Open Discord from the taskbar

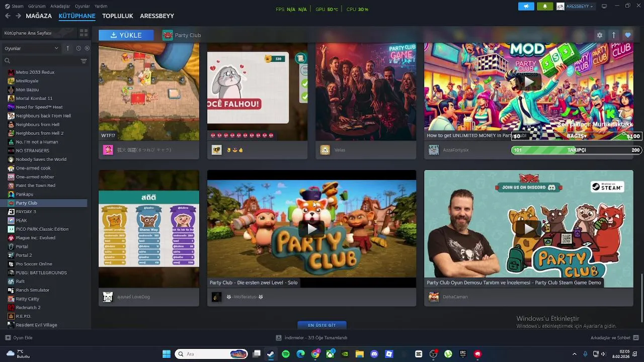(x=374, y=354)
